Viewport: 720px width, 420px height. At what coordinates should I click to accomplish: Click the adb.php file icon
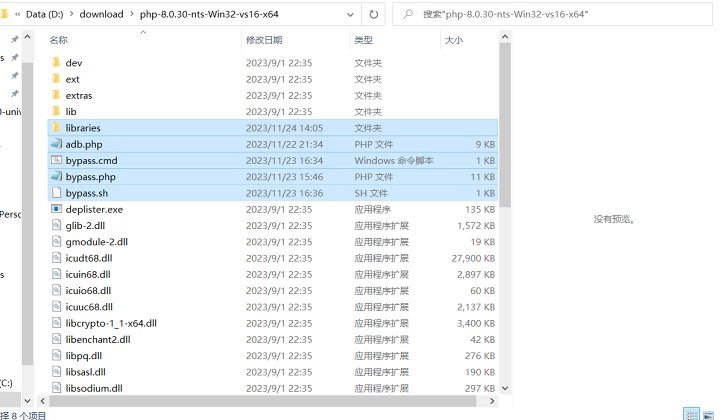(56, 144)
